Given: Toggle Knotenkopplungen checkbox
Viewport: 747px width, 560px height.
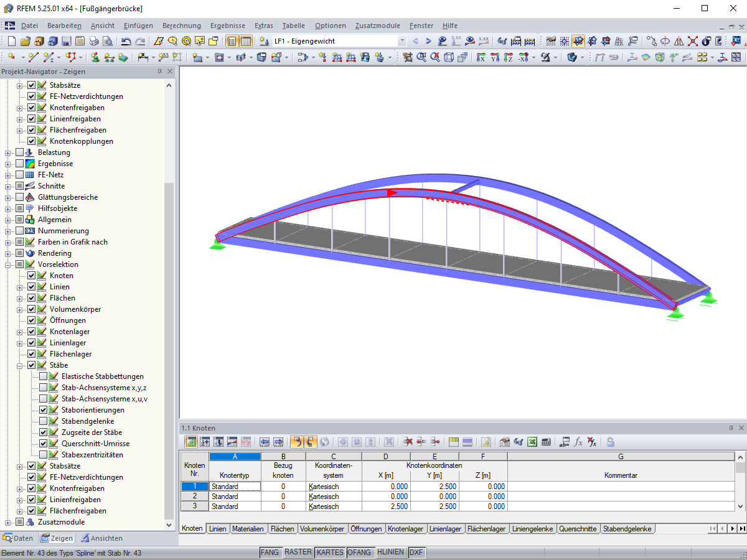Looking at the screenshot, I should tap(31, 141).
